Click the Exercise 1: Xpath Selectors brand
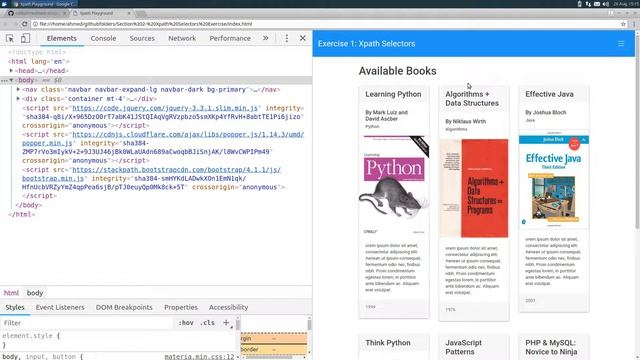The image size is (640, 360). point(367,44)
